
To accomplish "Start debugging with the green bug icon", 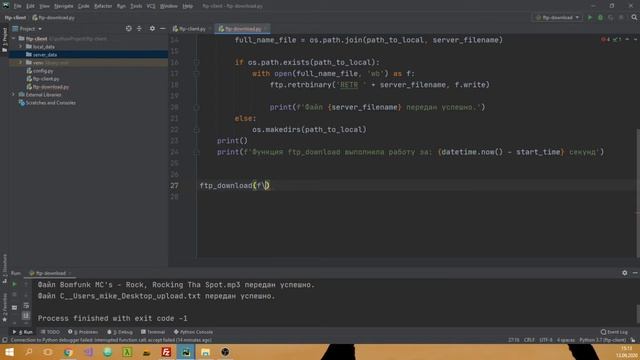I will tap(600, 18).
